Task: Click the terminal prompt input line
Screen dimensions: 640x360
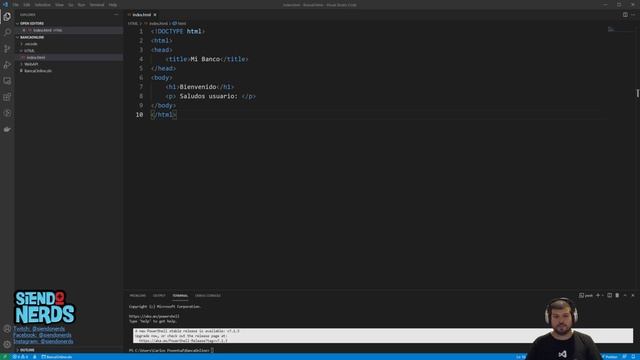Action: (171, 350)
